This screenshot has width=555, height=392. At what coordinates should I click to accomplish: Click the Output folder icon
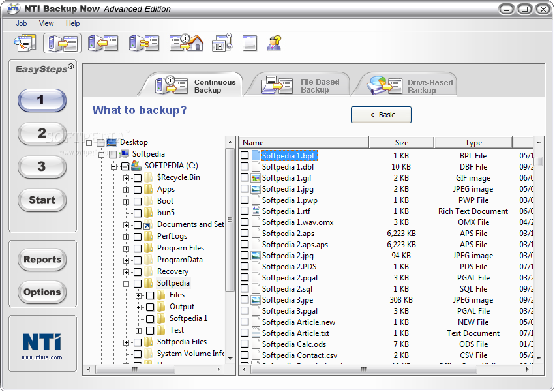click(x=161, y=307)
